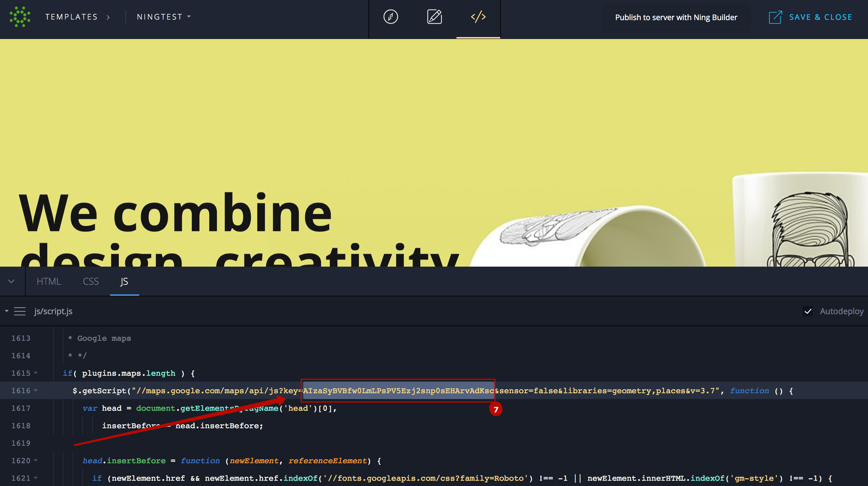Expand the js/script.js file selector arrow
Screen dimensions: 868x486
pos(6,311)
